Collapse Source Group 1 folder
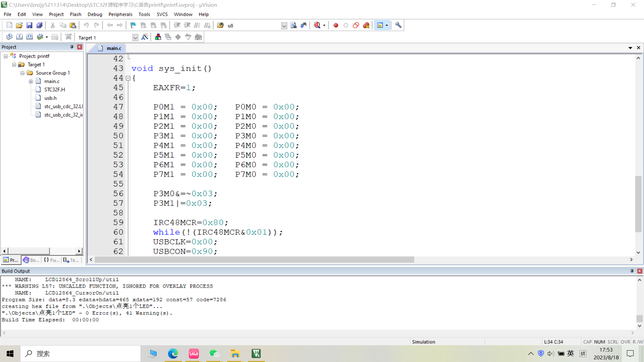 [x=22, y=73]
